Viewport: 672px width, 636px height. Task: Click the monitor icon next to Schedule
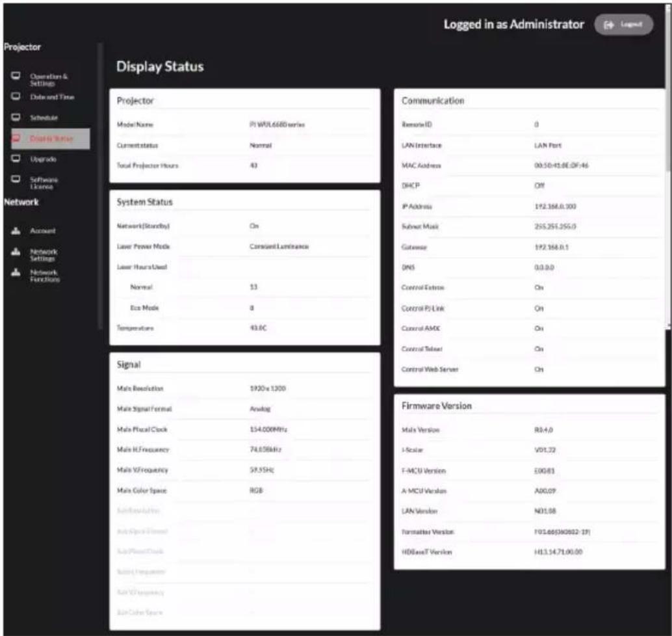[x=16, y=117]
